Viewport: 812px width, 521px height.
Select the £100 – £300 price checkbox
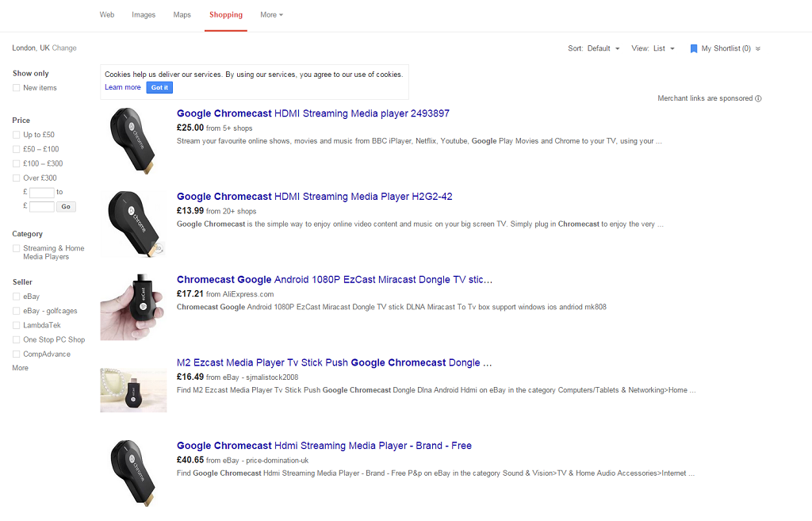point(16,163)
